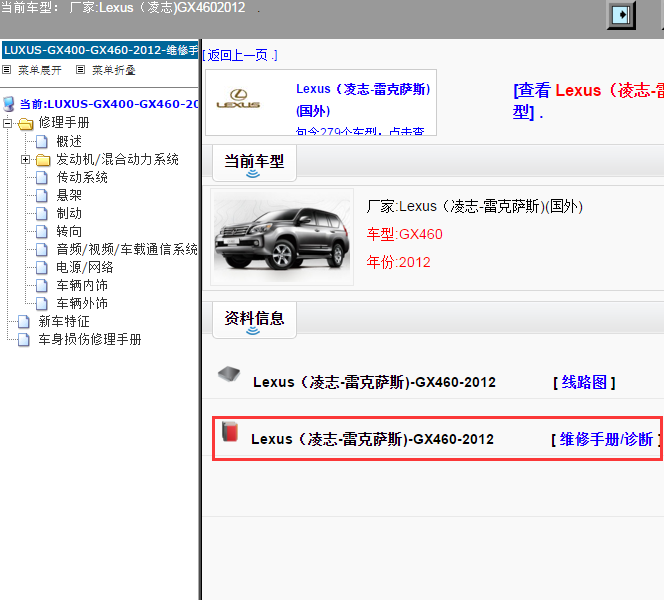Click the page icon next to 车身损伤修理手册
664x600 pixels.
[x=24, y=340]
